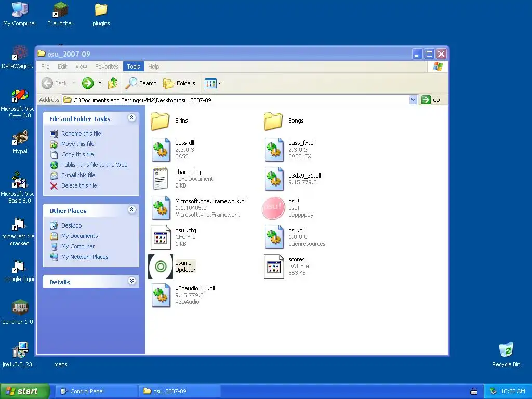
Task: Open the Views dropdown arrow
Action: coord(220,83)
